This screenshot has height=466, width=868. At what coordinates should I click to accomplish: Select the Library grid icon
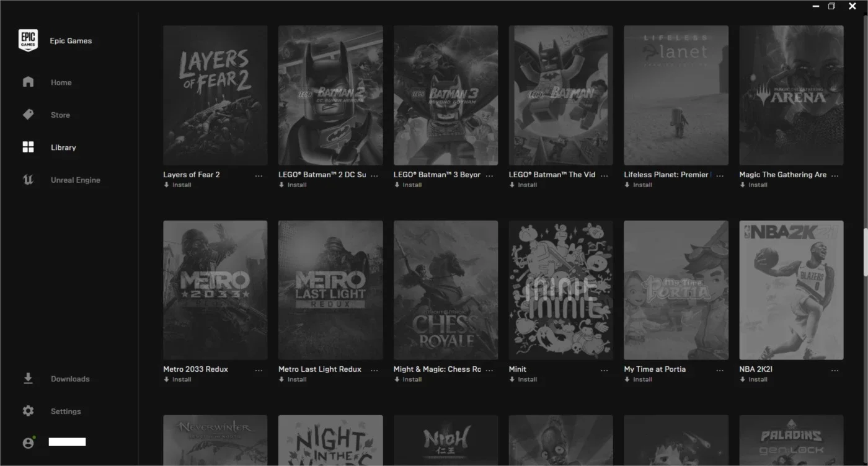(x=28, y=147)
